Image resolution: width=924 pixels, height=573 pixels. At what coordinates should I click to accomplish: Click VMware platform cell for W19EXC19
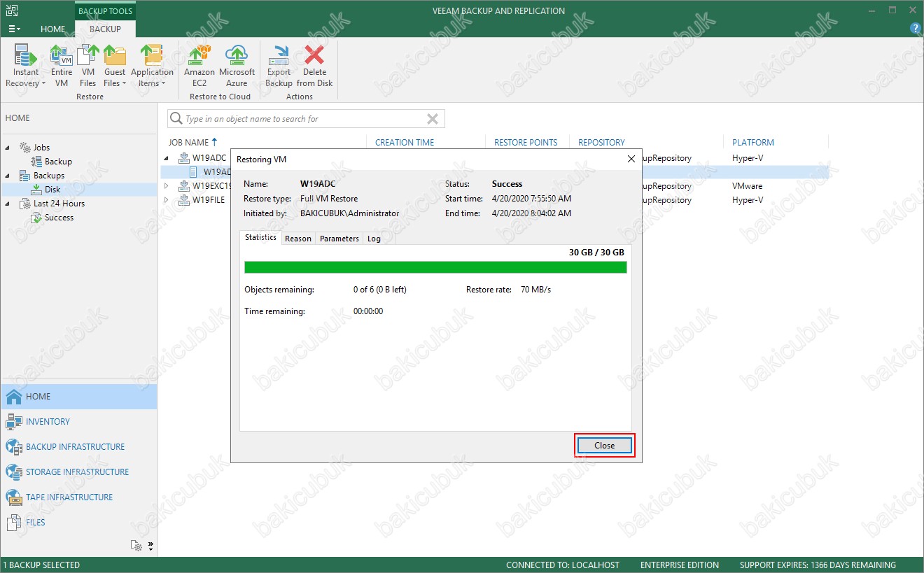748,186
